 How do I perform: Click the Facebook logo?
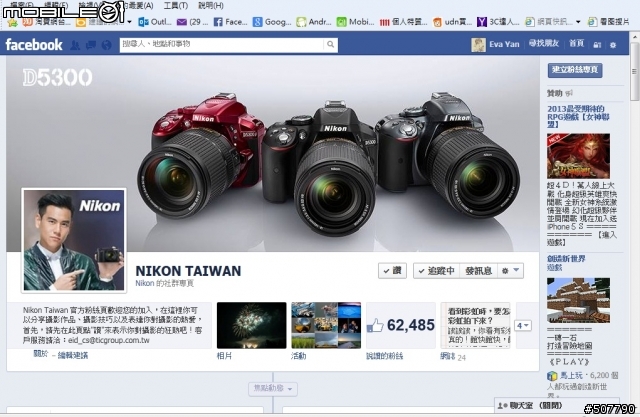point(34,44)
